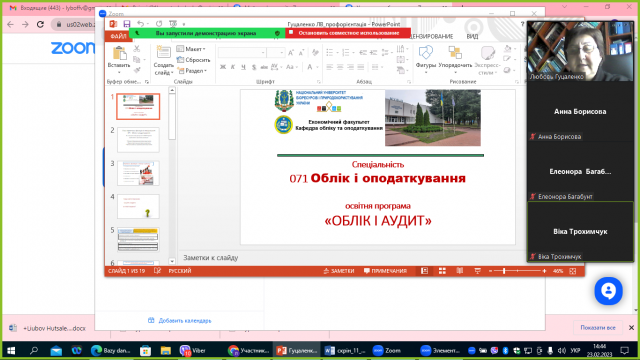Click Сбросить reset slide button

(x=193, y=60)
